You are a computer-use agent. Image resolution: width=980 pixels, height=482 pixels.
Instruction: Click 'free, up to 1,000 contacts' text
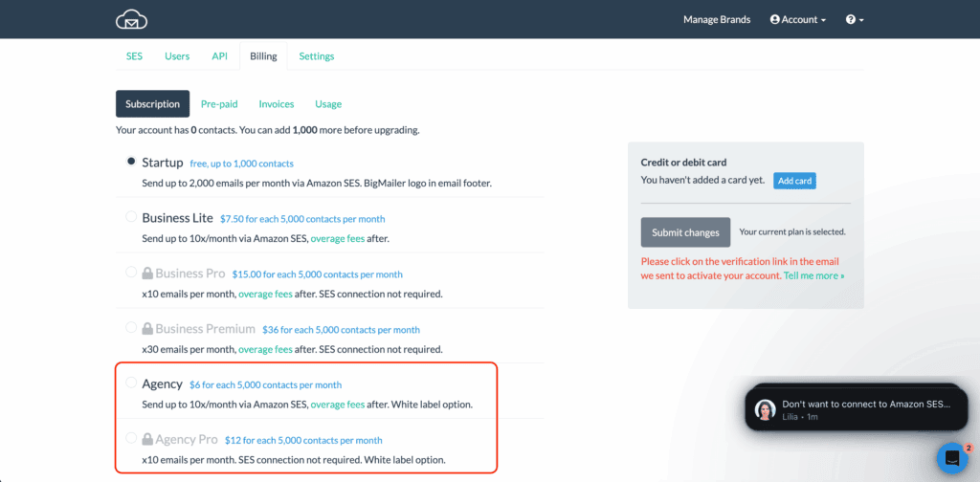pyautogui.click(x=241, y=164)
